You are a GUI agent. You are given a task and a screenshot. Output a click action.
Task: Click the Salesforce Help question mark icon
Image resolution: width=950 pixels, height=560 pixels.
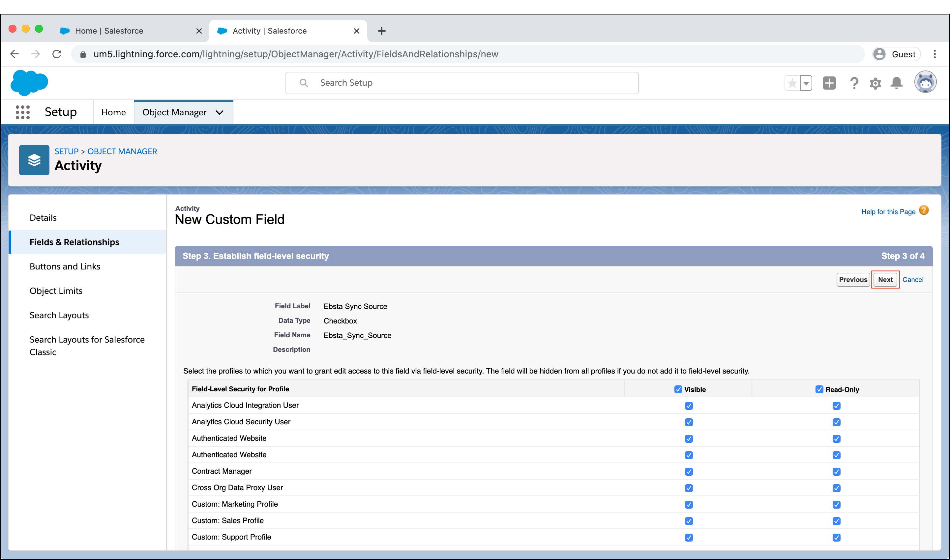tap(854, 83)
